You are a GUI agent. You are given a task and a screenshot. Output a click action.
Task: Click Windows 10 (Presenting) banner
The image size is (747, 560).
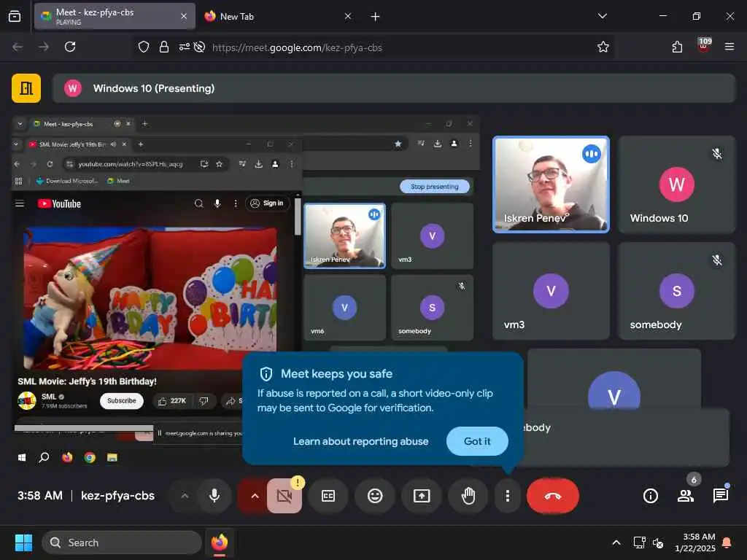coord(393,88)
